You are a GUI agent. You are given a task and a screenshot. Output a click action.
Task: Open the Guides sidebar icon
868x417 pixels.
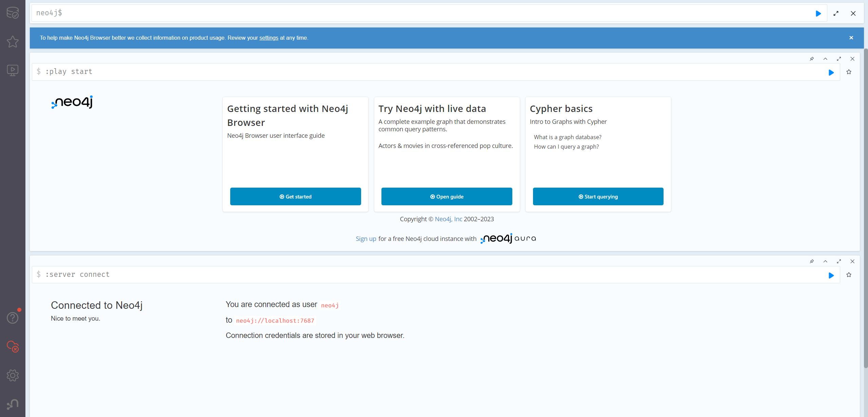(x=13, y=70)
